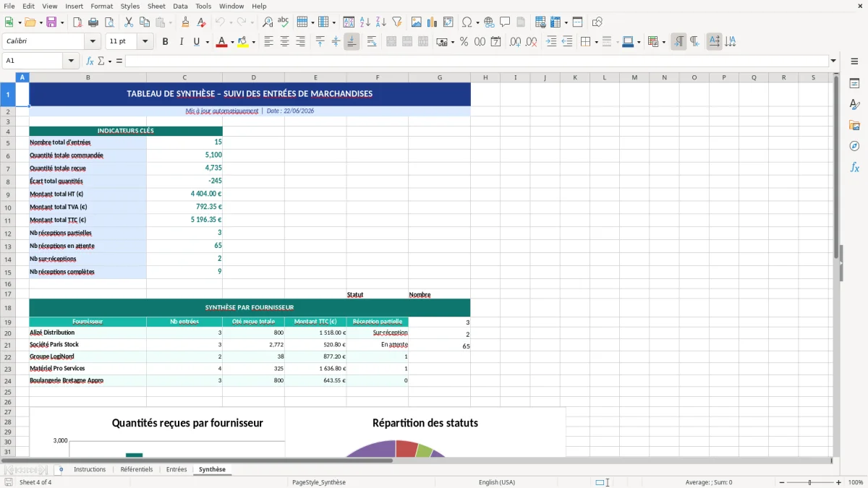
Task: Toggle Align Right
Action: (x=301, y=42)
